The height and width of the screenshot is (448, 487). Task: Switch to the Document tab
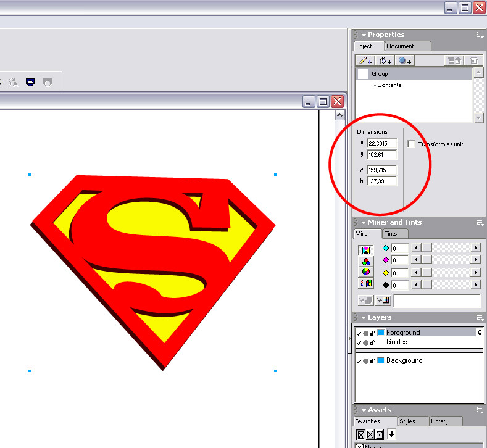(x=407, y=46)
